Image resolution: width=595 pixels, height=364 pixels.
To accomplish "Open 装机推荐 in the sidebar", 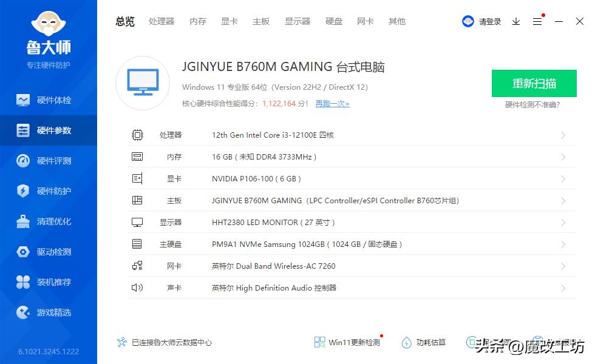I will tap(49, 281).
